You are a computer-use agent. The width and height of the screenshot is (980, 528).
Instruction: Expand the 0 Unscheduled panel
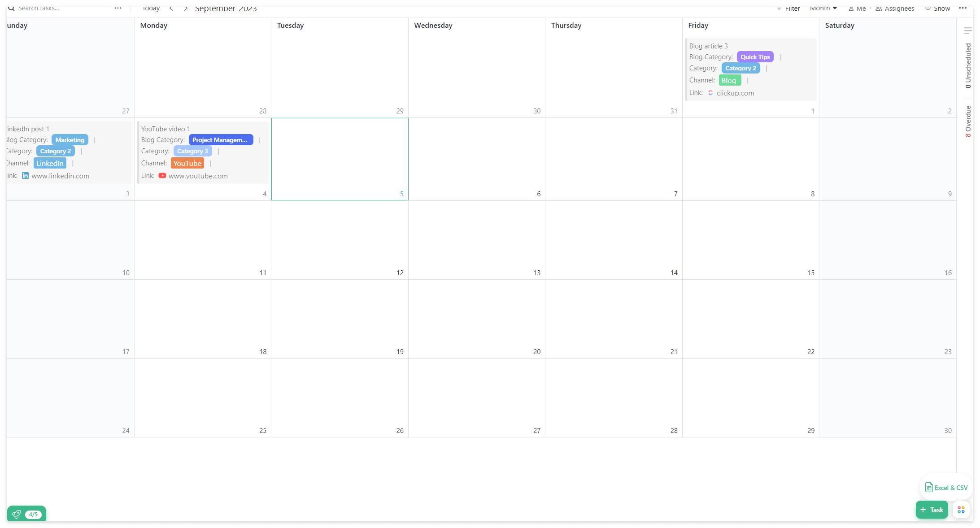tap(968, 65)
